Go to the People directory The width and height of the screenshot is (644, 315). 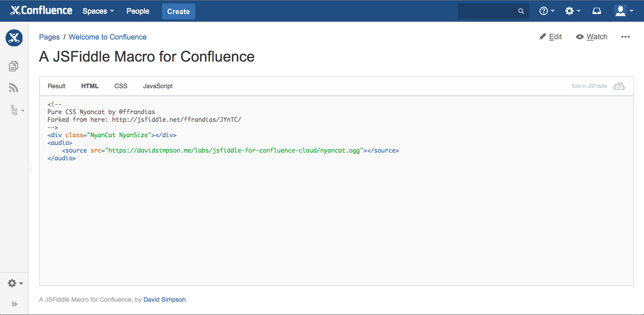point(138,11)
